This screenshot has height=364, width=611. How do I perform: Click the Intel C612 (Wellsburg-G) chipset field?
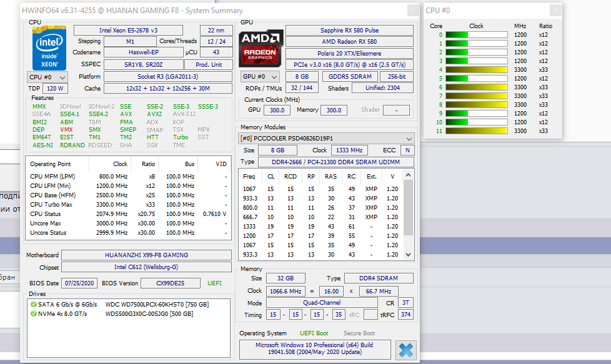(x=147, y=267)
